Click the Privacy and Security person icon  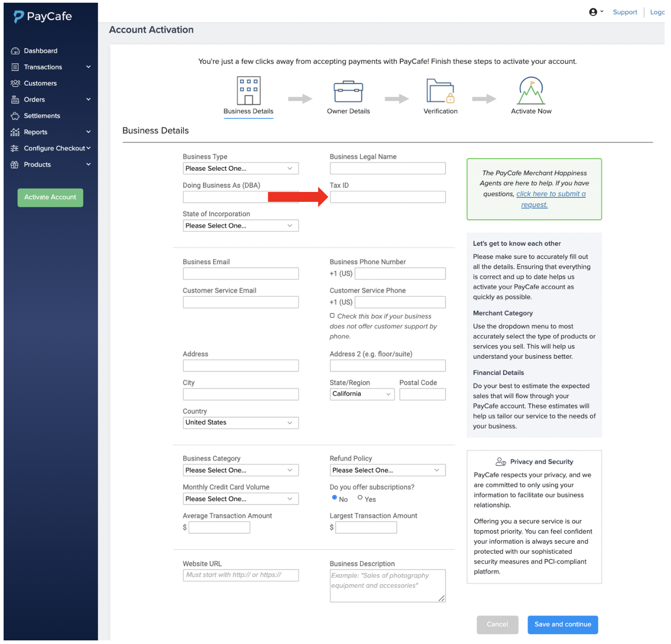coord(501,462)
